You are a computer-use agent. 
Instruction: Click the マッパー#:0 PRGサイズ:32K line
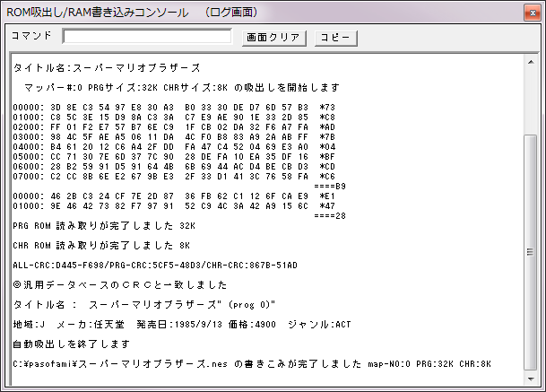[181, 87]
